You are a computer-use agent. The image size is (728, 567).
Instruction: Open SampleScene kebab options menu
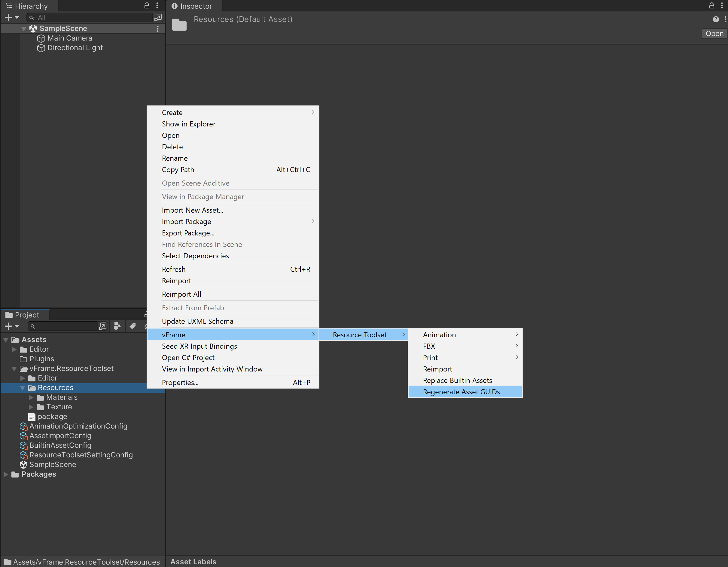point(158,29)
